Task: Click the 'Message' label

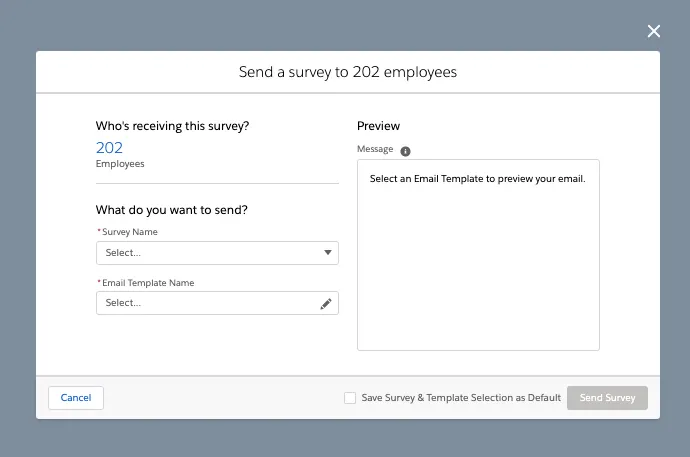Action: pyautogui.click(x=375, y=149)
